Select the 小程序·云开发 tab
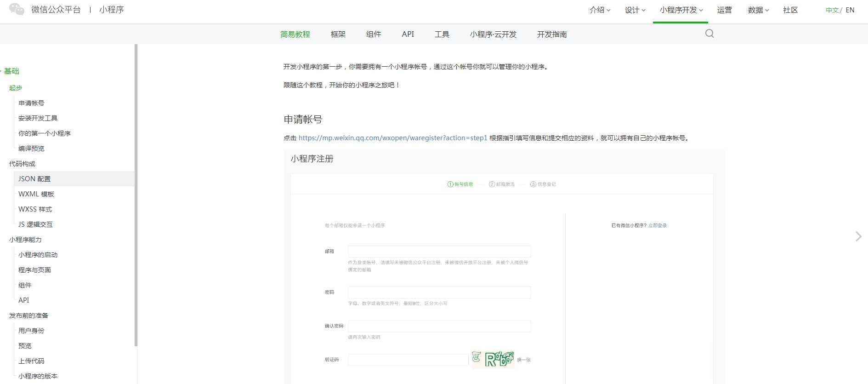 click(x=493, y=34)
